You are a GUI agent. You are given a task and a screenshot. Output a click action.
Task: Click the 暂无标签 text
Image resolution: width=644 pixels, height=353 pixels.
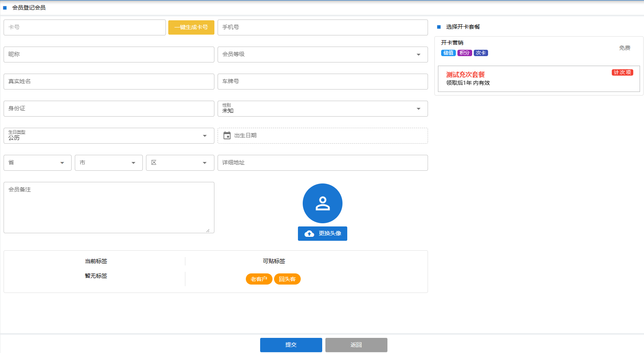[96, 276]
